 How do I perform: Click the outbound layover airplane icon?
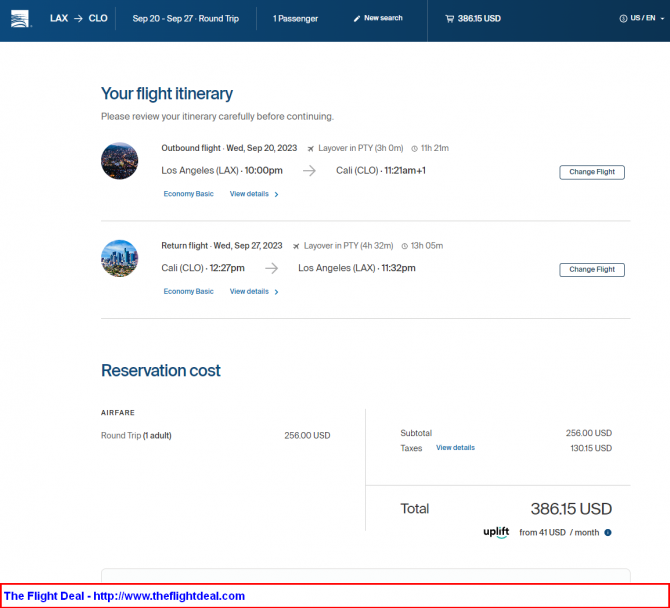coord(311,148)
